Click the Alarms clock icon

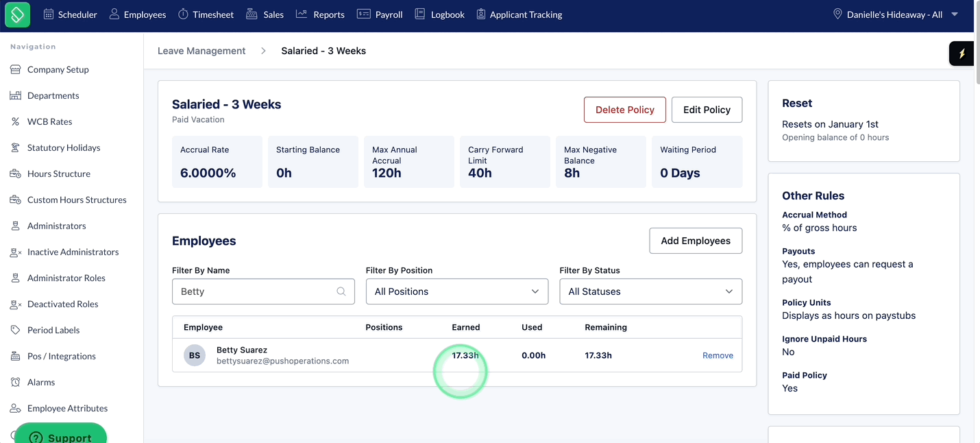15,382
